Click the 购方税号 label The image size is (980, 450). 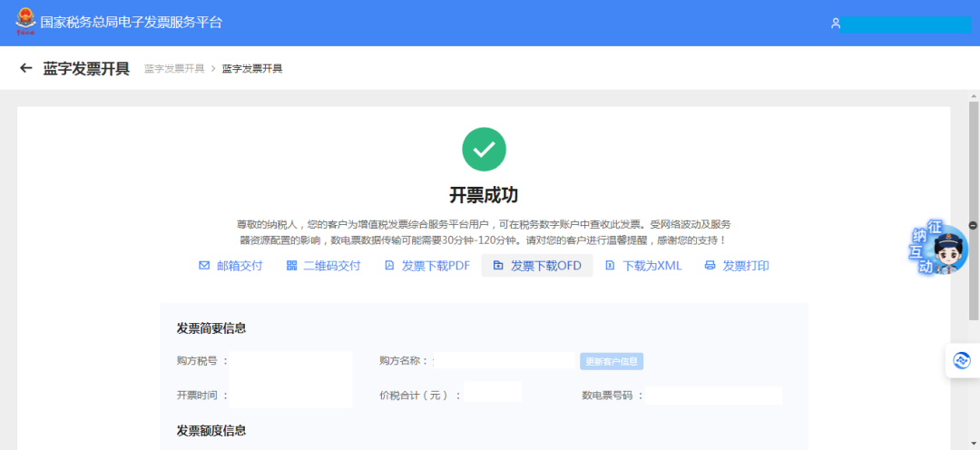point(202,360)
